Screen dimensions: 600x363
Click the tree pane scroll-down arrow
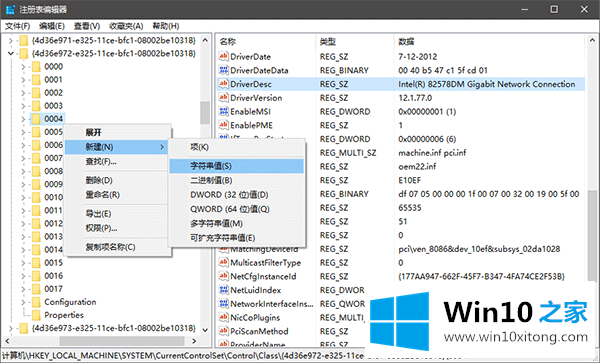(205, 330)
